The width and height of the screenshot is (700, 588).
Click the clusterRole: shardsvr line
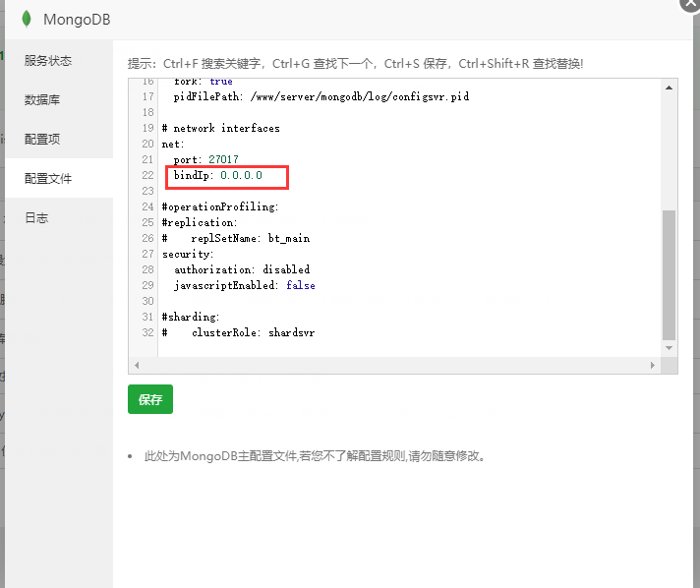coord(238,332)
